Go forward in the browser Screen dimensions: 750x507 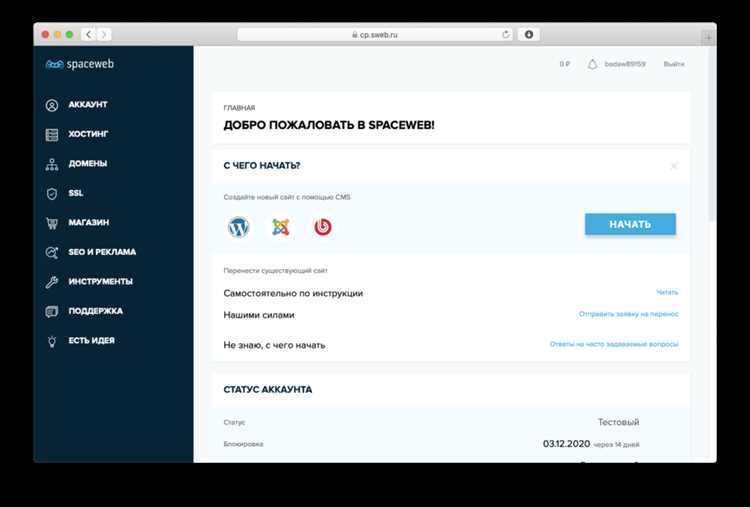(104, 34)
